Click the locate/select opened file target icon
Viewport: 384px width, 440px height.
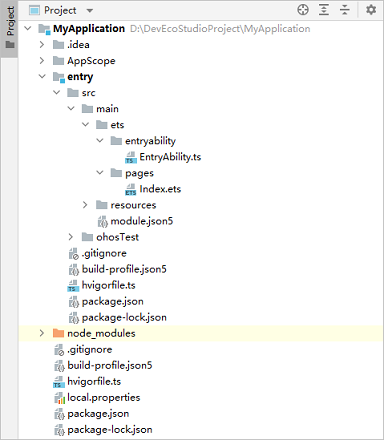(303, 10)
